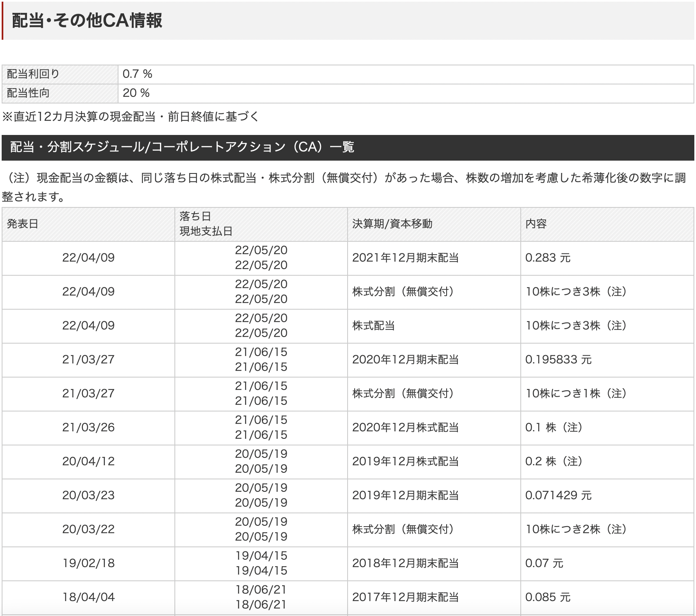Select the 20 % payout ratio value
The width and height of the screenshot is (696, 616).
(136, 93)
